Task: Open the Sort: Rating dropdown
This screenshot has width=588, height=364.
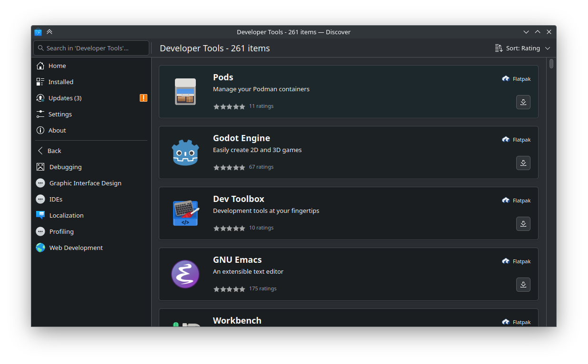Action: click(522, 48)
